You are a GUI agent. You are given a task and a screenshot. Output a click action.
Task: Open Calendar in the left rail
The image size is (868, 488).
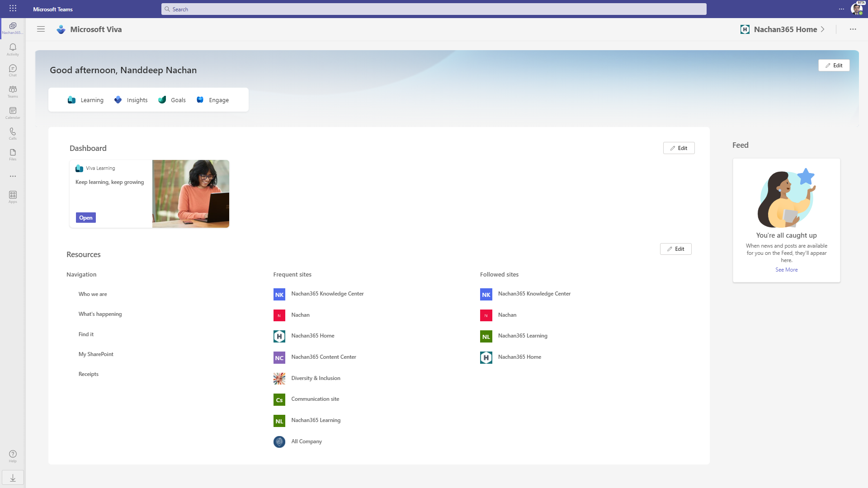pyautogui.click(x=13, y=113)
